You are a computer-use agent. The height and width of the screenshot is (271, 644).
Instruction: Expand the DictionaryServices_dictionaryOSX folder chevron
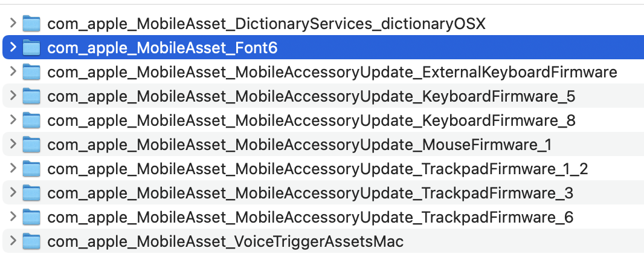[13, 22]
